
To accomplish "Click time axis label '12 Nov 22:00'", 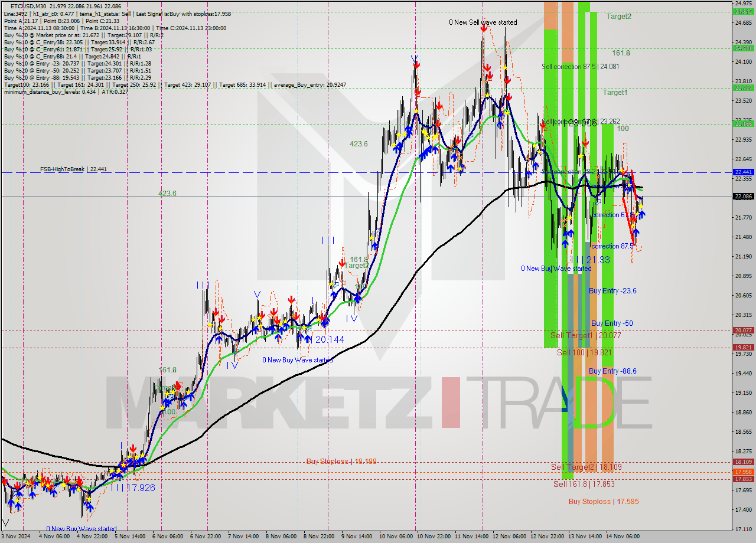I will (x=547, y=537).
